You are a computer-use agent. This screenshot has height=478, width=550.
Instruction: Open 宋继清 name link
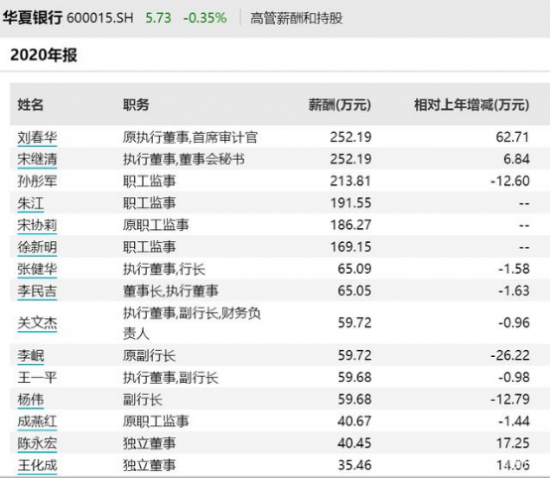[37, 159]
